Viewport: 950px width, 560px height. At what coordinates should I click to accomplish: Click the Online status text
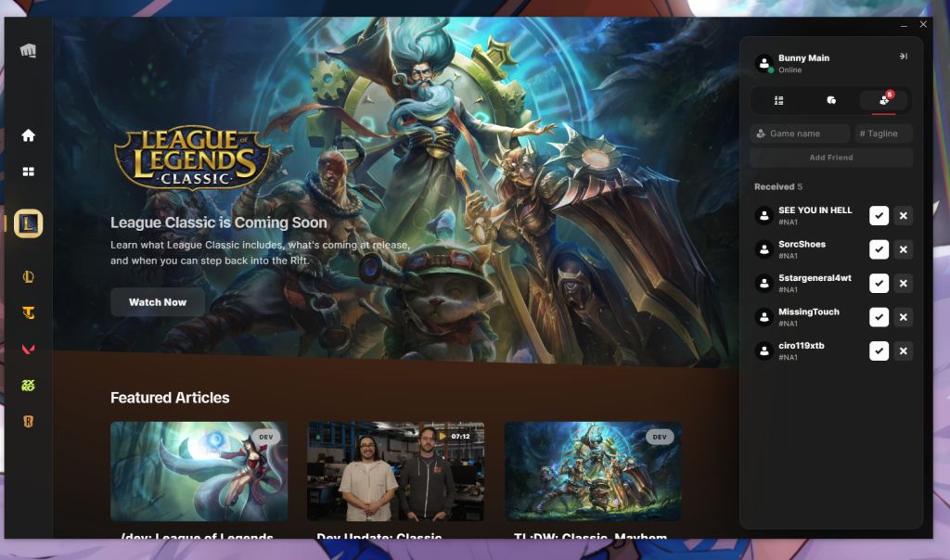790,70
